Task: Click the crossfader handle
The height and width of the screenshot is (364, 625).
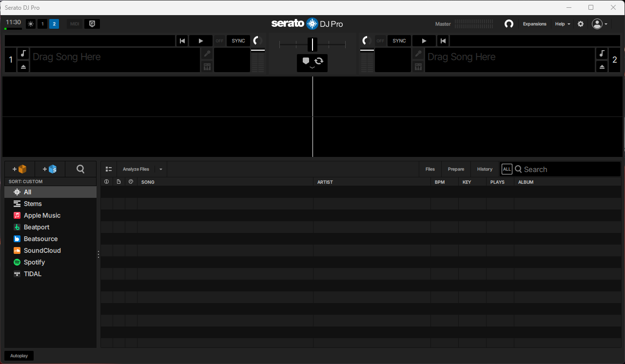Action: click(312, 44)
